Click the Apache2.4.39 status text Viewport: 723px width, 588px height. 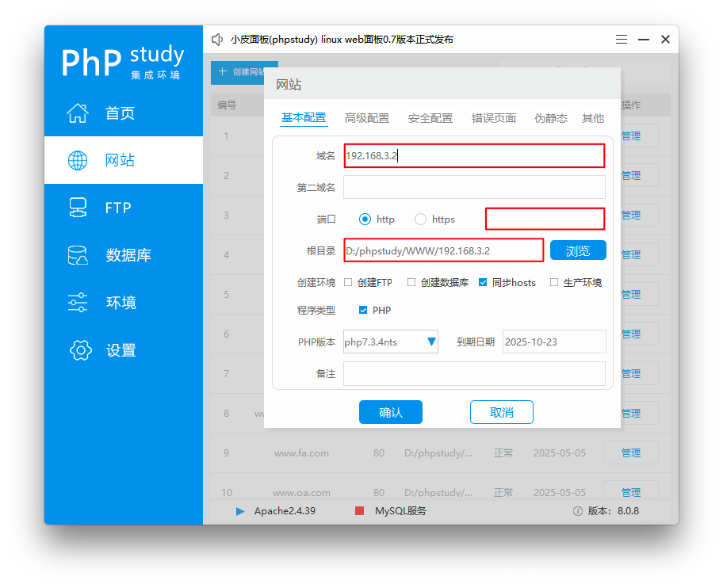tap(285, 511)
